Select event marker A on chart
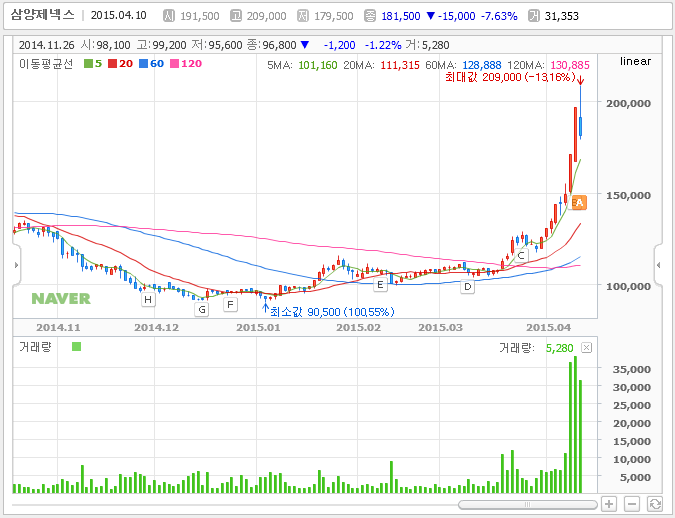Image resolution: width=675 pixels, height=518 pixels. tap(579, 202)
